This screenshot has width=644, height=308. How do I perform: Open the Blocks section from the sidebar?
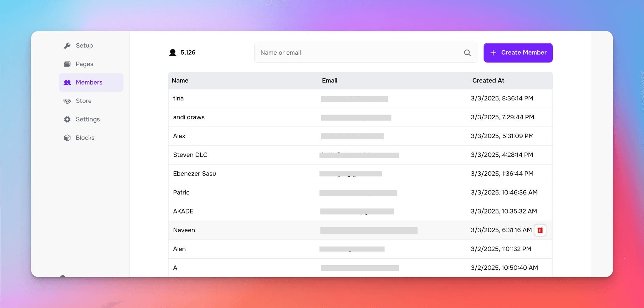tap(85, 138)
